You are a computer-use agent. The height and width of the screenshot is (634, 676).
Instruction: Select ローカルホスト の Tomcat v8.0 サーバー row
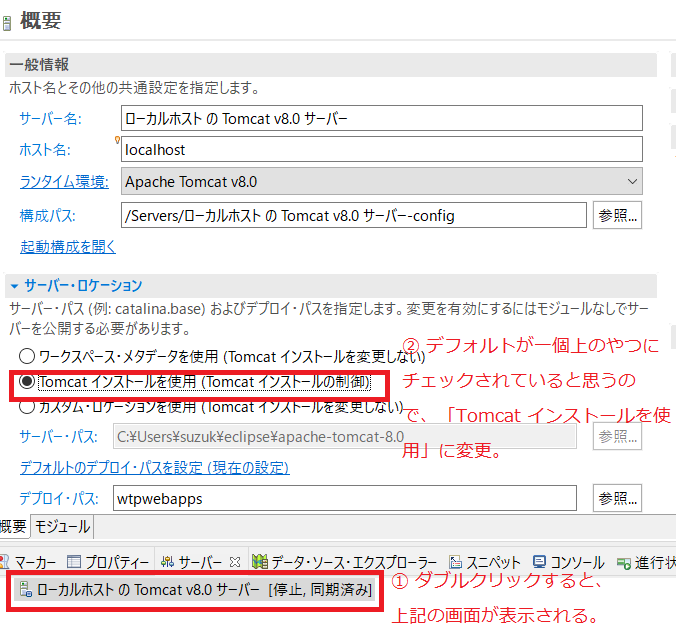(x=194, y=589)
